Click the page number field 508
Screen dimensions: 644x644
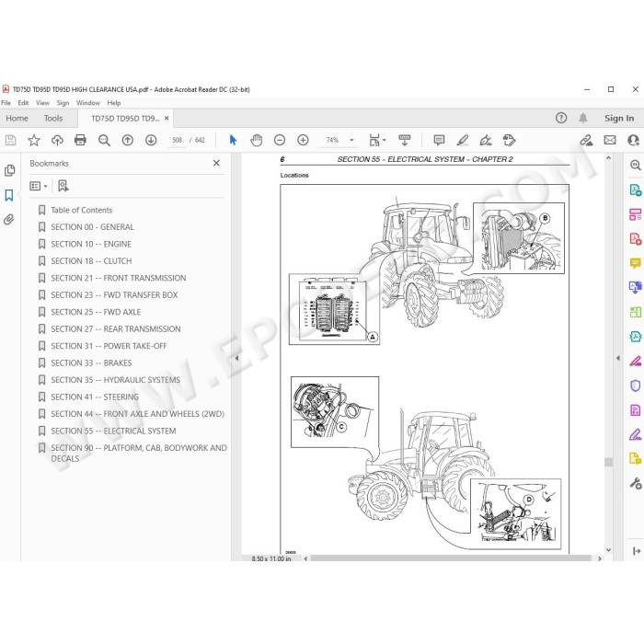click(177, 141)
